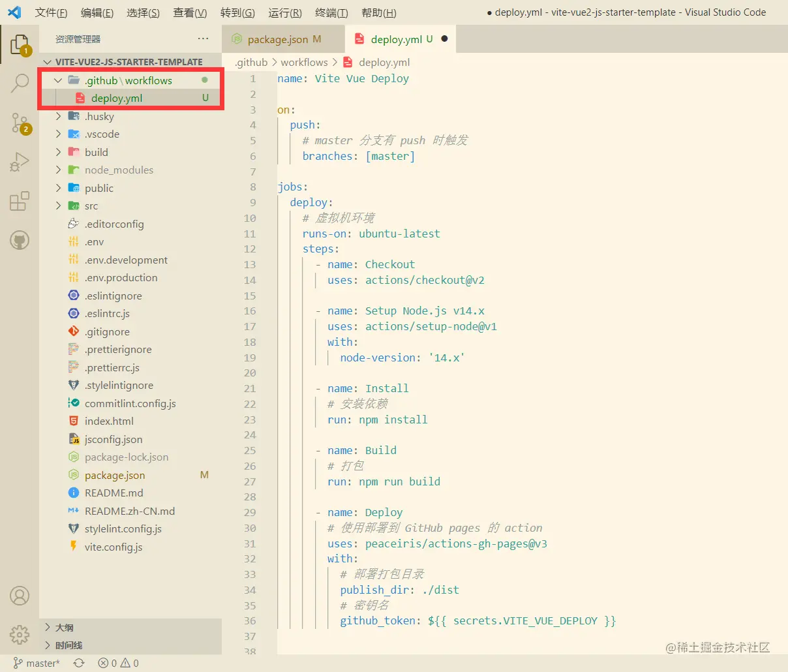
Task: Select index.html file
Action: (x=130, y=421)
